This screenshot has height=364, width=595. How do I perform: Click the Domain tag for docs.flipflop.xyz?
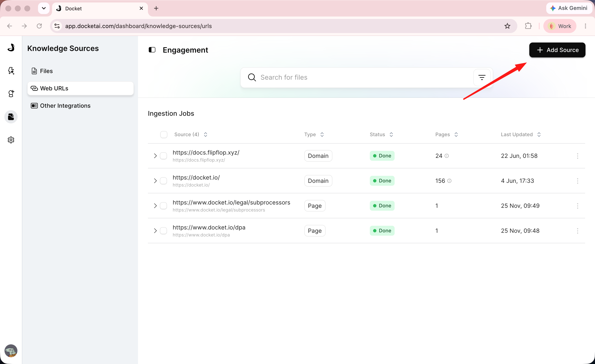click(x=318, y=156)
